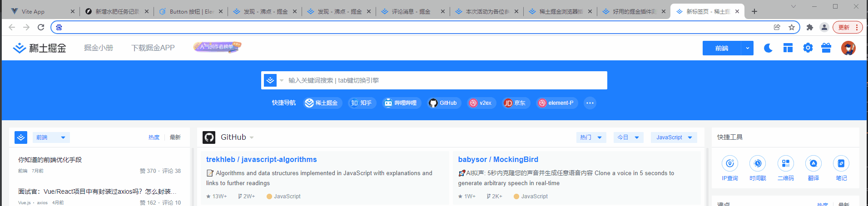Open 下载掘金APP link
Image resolution: width=868 pixels, height=206 pixels.
click(153, 48)
